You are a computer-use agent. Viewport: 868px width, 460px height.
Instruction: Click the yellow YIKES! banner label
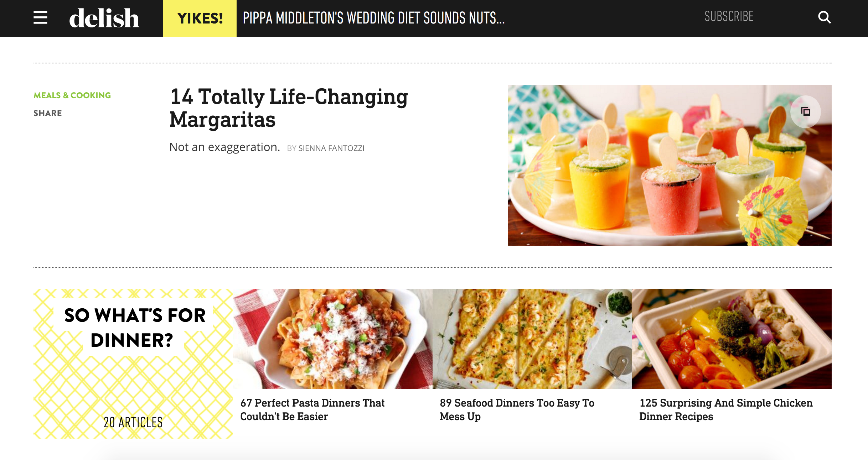pos(200,18)
